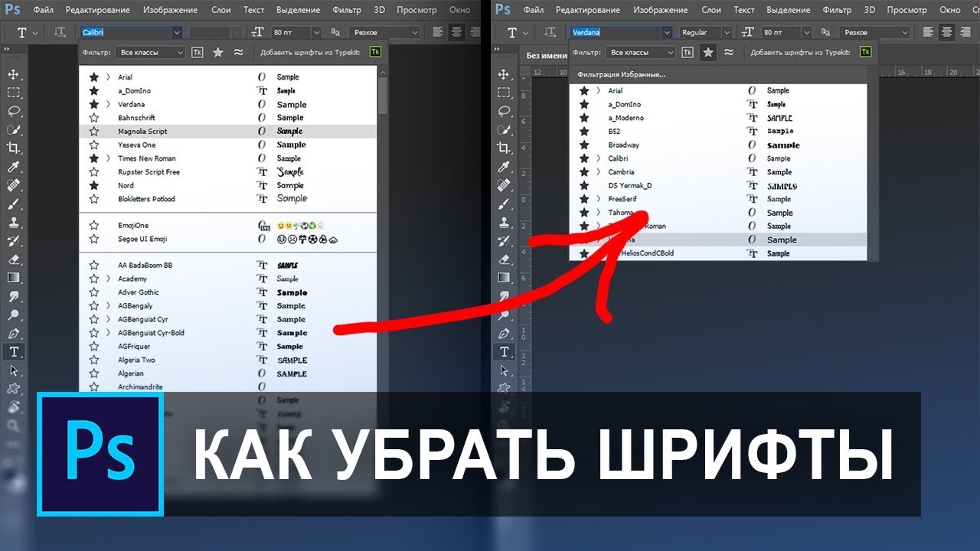
Task: Select the Pen tool in right window
Action: pyautogui.click(x=504, y=334)
